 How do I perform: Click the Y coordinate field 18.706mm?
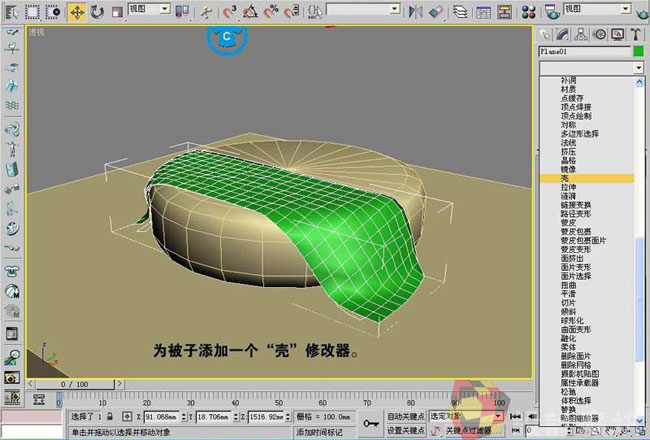214,416
